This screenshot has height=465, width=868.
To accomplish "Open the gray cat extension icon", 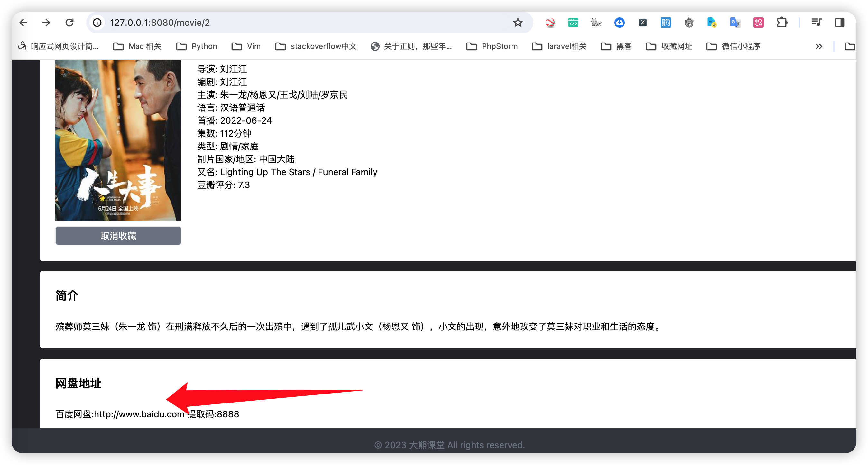I will [x=596, y=23].
